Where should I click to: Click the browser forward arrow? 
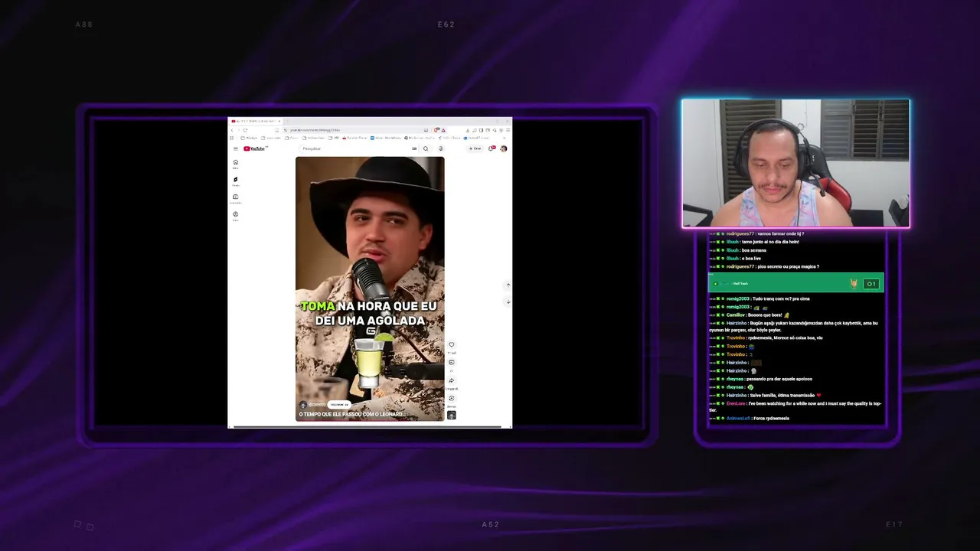(x=238, y=130)
